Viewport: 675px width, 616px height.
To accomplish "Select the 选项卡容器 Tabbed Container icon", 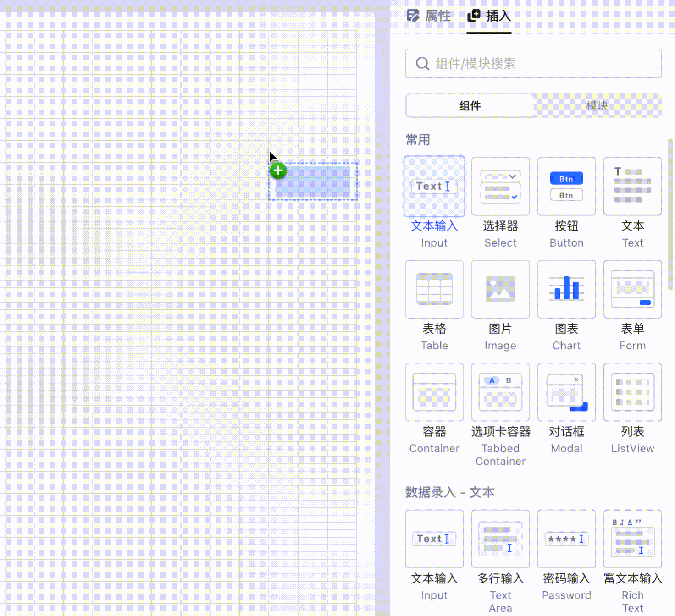I will pyautogui.click(x=500, y=392).
